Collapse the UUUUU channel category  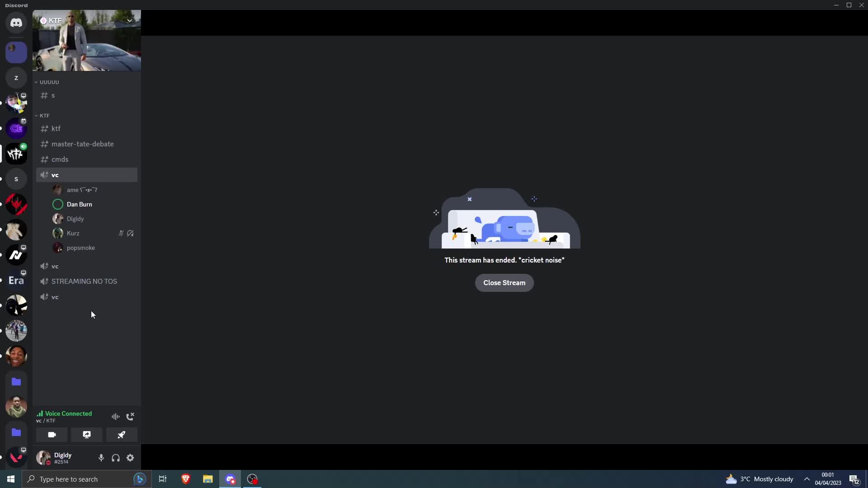coord(49,82)
